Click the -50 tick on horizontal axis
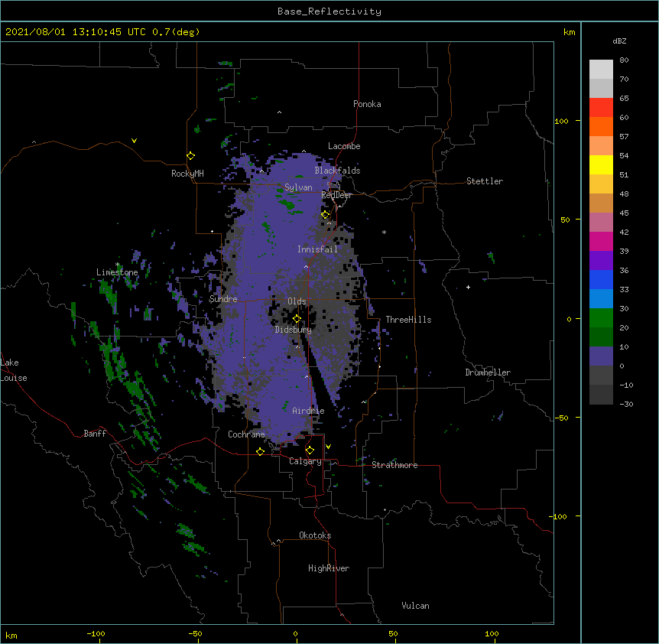 tap(195, 633)
